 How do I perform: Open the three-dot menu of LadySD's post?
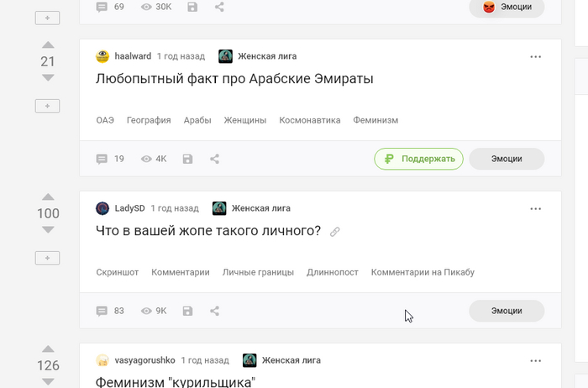tap(536, 209)
